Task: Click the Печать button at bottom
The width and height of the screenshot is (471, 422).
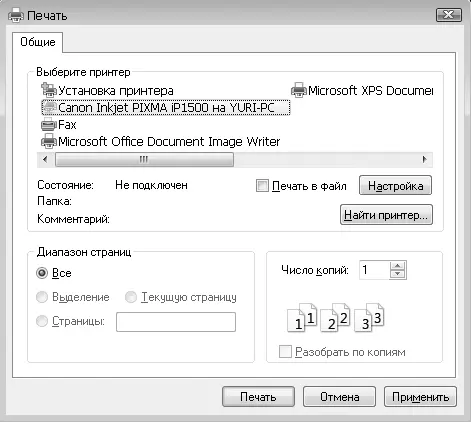Action: click(258, 397)
